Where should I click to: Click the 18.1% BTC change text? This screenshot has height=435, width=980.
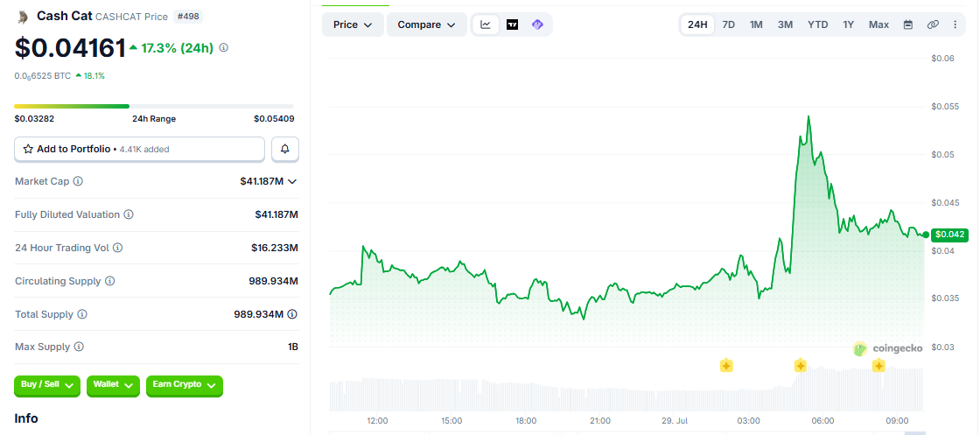94,75
